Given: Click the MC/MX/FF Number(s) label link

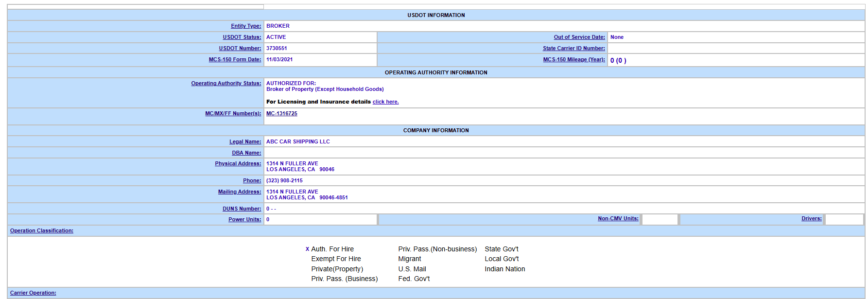Looking at the screenshot, I should (233, 114).
